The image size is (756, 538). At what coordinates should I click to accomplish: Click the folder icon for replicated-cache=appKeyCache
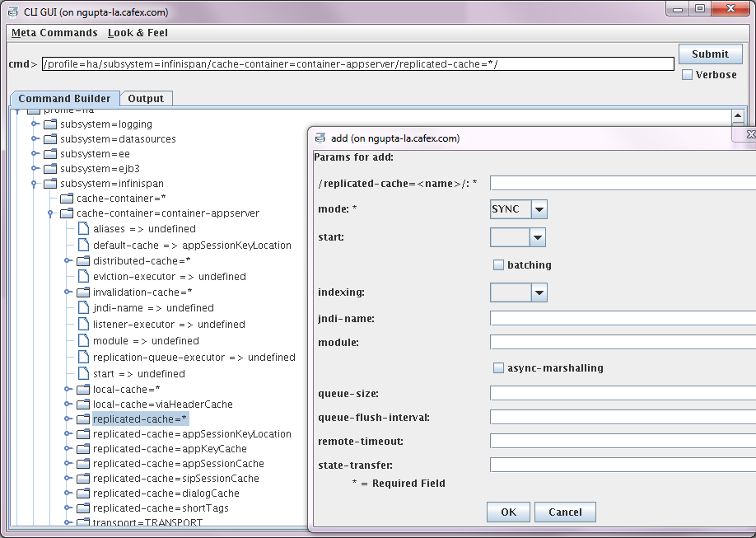point(83,449)
